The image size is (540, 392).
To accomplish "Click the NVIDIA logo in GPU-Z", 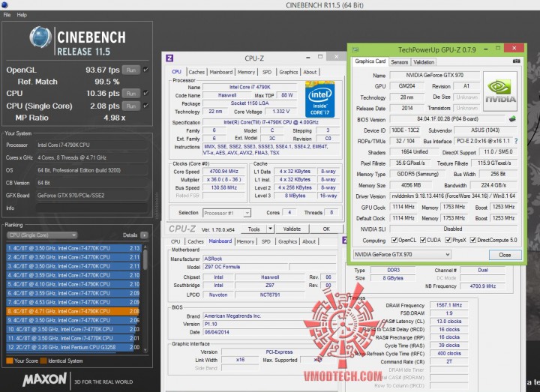I will 500,91.
